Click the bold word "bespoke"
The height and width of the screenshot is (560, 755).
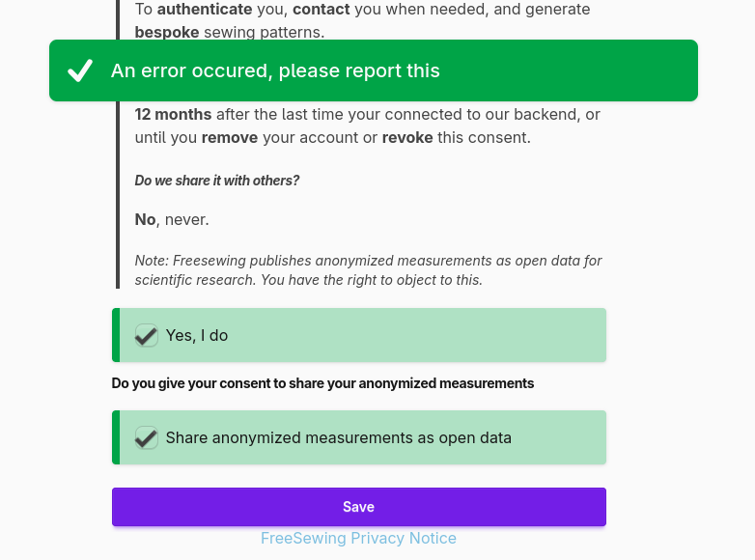coord(167,33)
